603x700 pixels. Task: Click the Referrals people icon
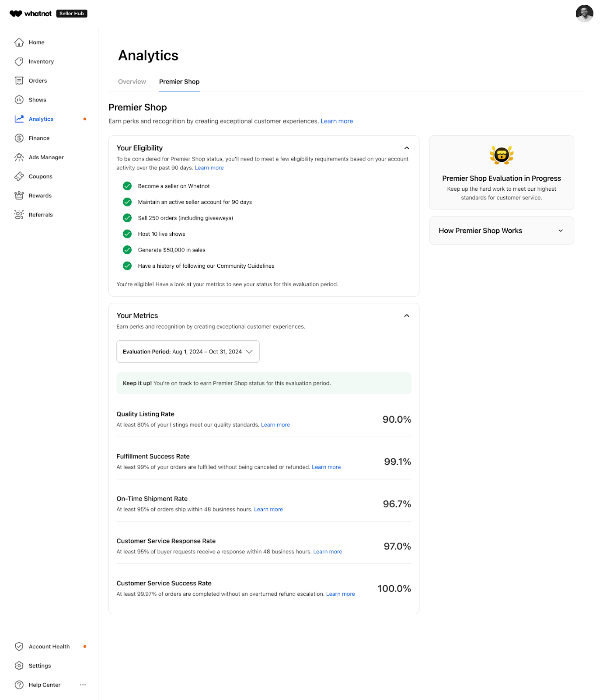[19, 214]
